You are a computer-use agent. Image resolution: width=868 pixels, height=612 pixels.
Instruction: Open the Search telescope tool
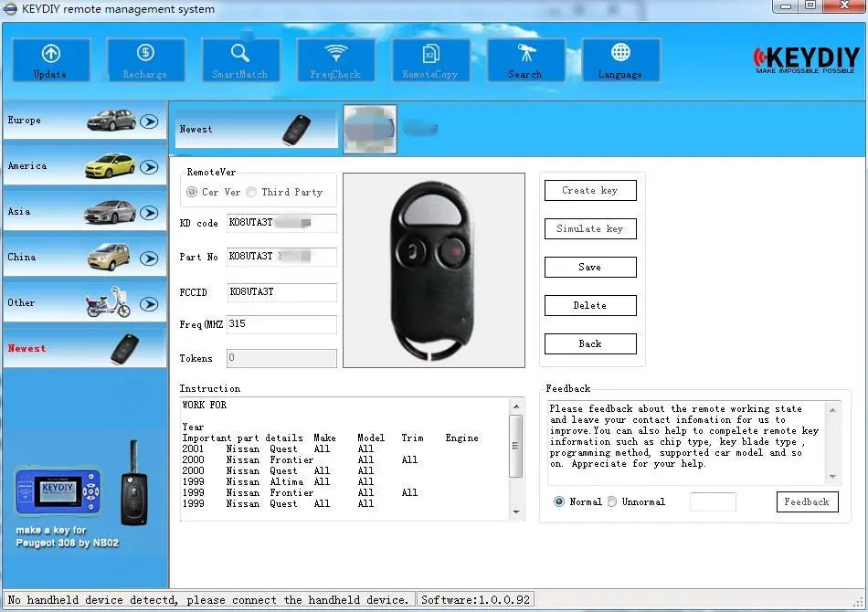(526, 60)
